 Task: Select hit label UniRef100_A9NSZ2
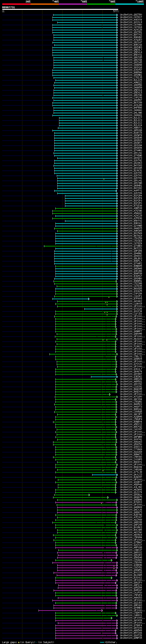[x=131, y=82]
